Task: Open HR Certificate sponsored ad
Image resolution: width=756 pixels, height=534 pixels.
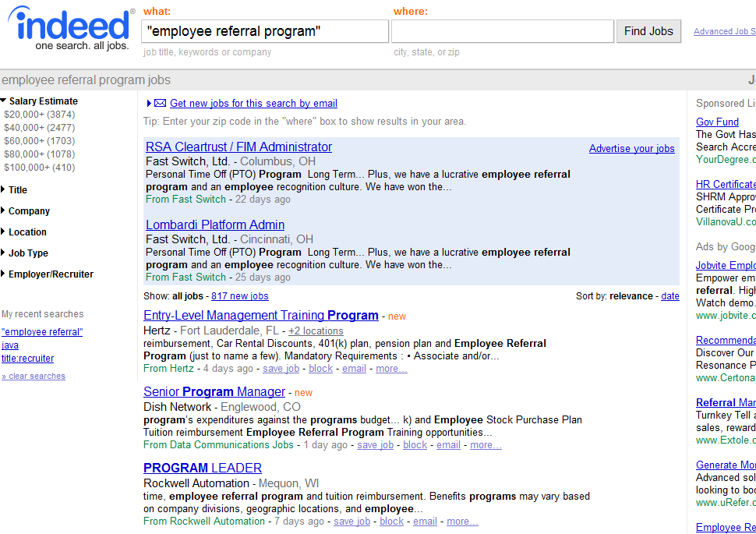Action: 726,184
